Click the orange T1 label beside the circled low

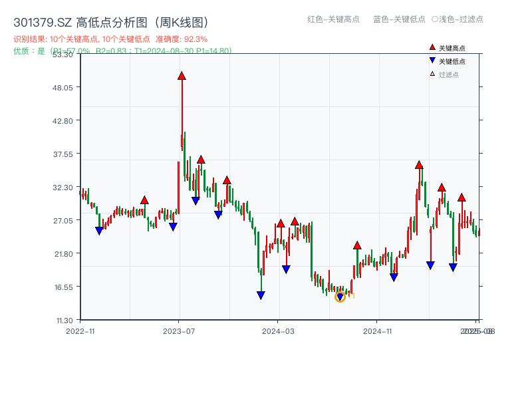point(351,296)
